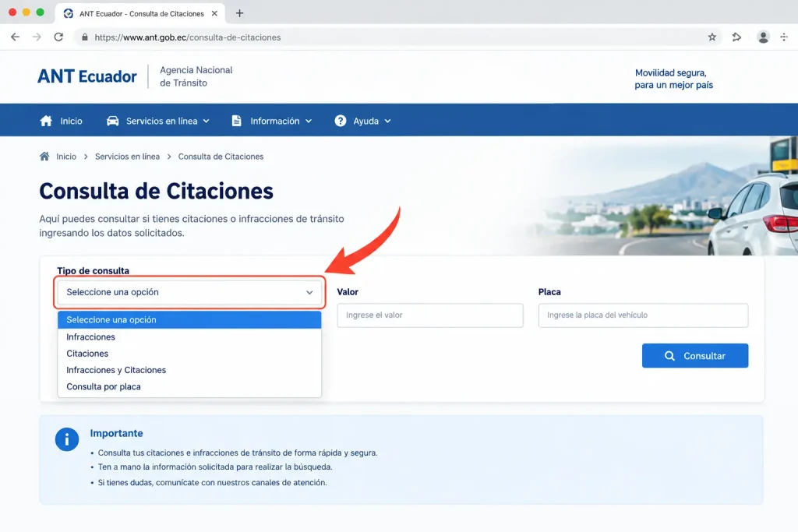Click the document icon beside Información
The image size is (798, 532).
pyautogui.click(x=237, y=121)
